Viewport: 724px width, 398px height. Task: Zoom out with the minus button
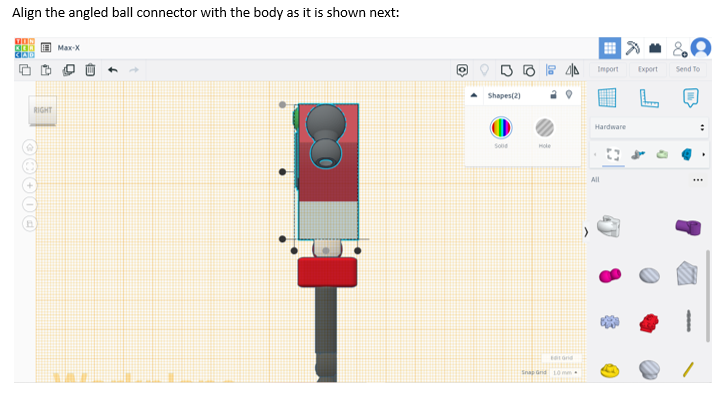(30, 205)
